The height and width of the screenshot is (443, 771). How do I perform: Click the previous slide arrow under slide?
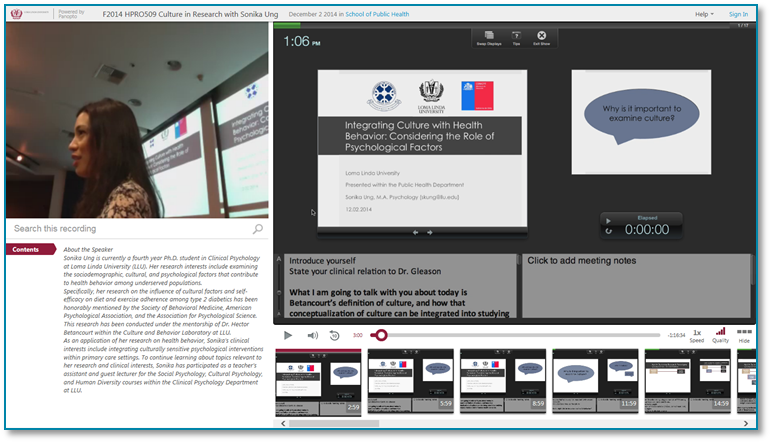pos(415,233)
